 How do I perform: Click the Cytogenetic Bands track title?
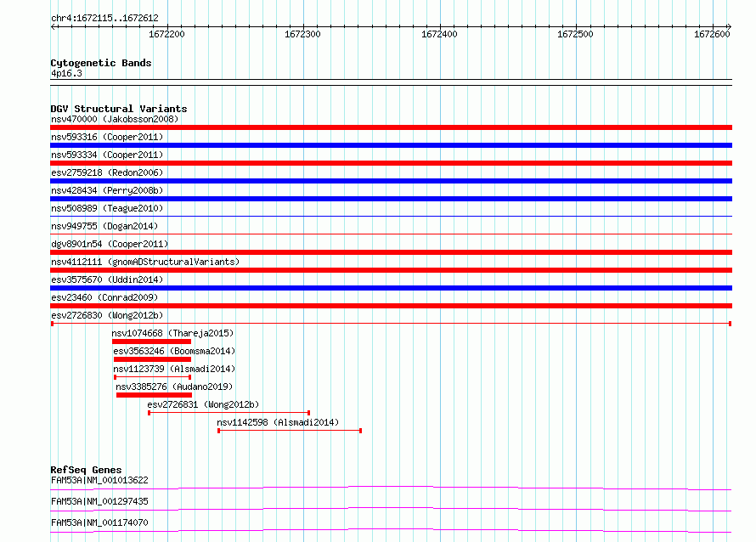[101, 63]
